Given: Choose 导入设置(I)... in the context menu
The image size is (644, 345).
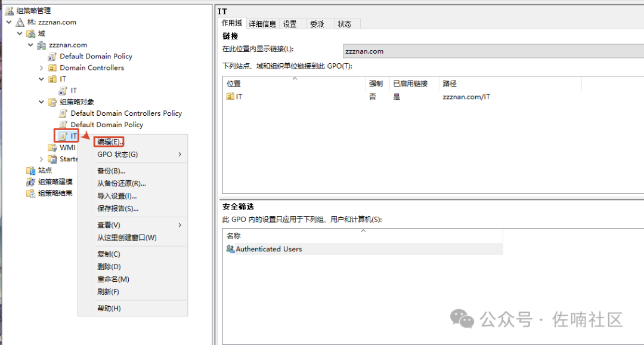Looking at the screenshot, I should [117, 196].
